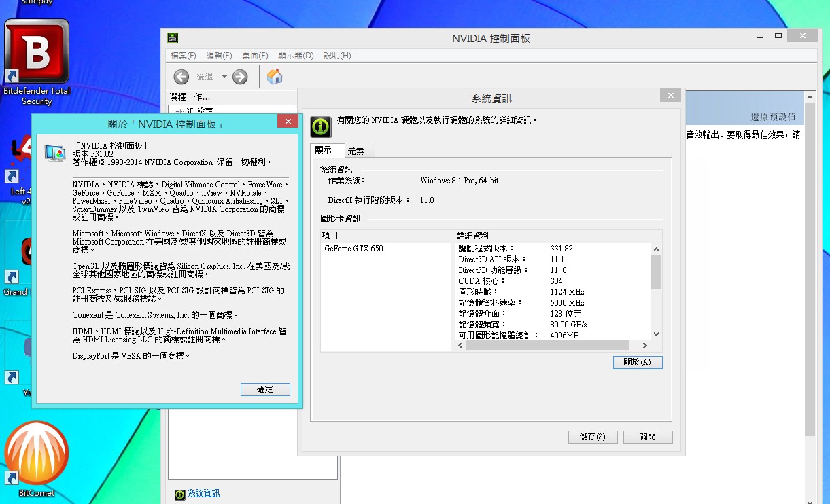Open the 顯示器(D) menu
Viewport: 830px width, 504px height.
tap(296, 56)
